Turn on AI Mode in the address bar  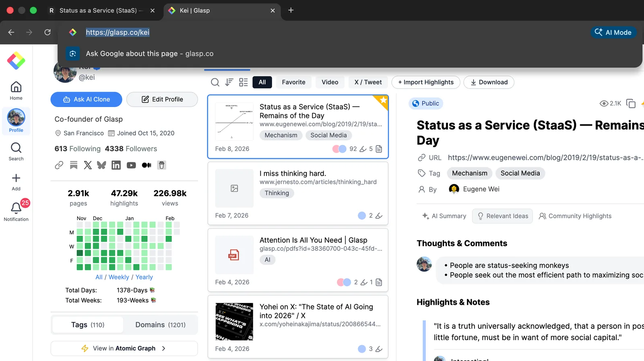[613, 32]
